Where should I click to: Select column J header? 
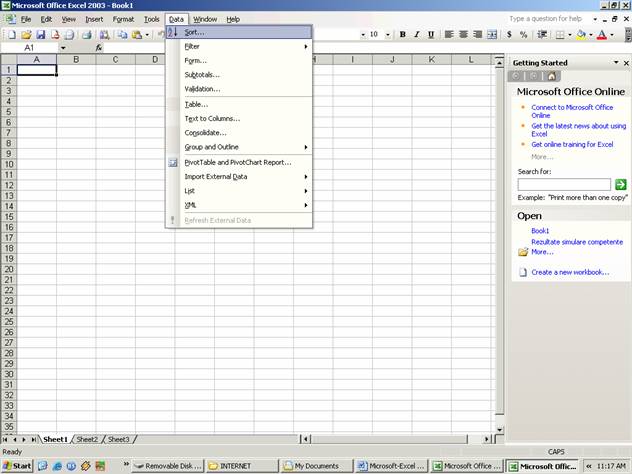tap(392, 60)
